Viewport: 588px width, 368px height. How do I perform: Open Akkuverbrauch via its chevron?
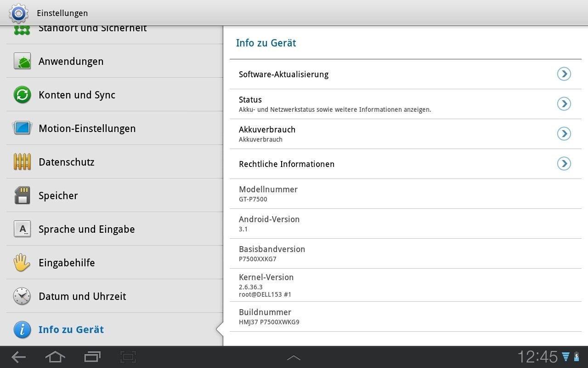564,134
